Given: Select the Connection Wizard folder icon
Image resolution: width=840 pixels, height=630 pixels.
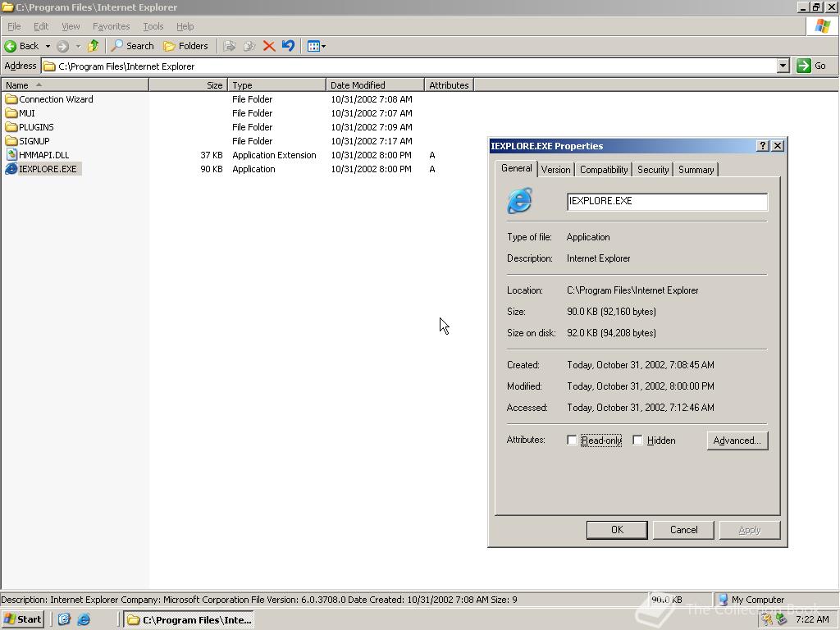Looking at the screenshot, I should pos(11,99).
